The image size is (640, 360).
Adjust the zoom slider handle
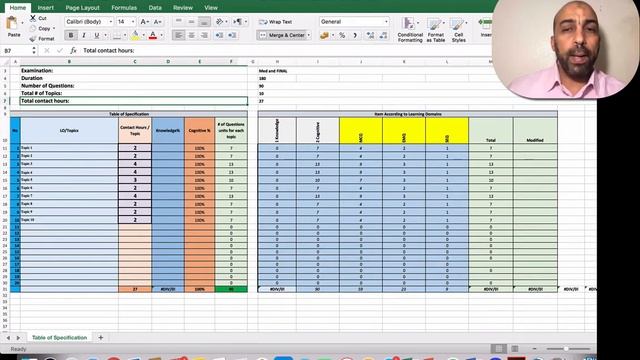pos(566,349)
